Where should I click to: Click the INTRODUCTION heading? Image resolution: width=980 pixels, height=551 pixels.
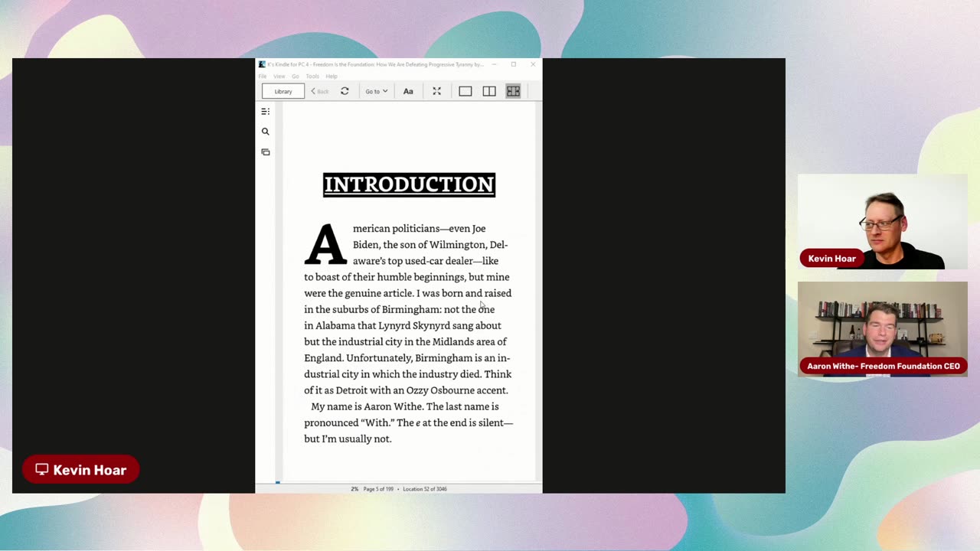point(409,184)
